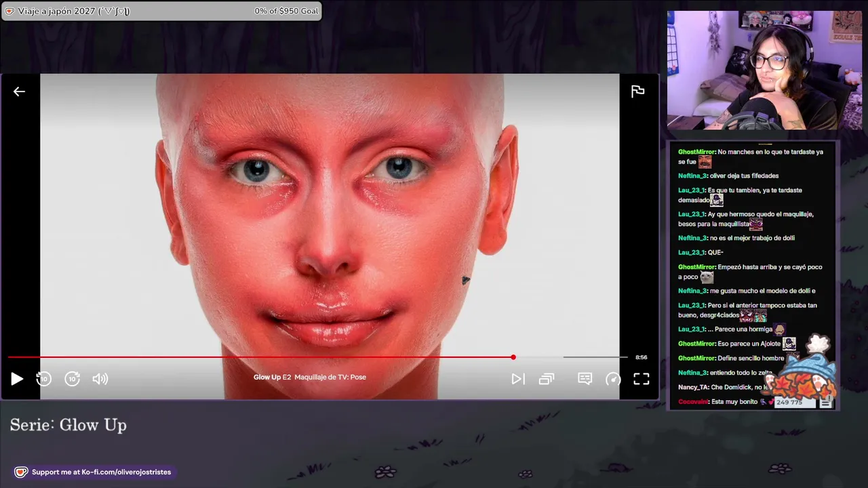This screenshot has width=868, height=488.
Task: Skip forward 10 seconds
Action: point(73,379)
